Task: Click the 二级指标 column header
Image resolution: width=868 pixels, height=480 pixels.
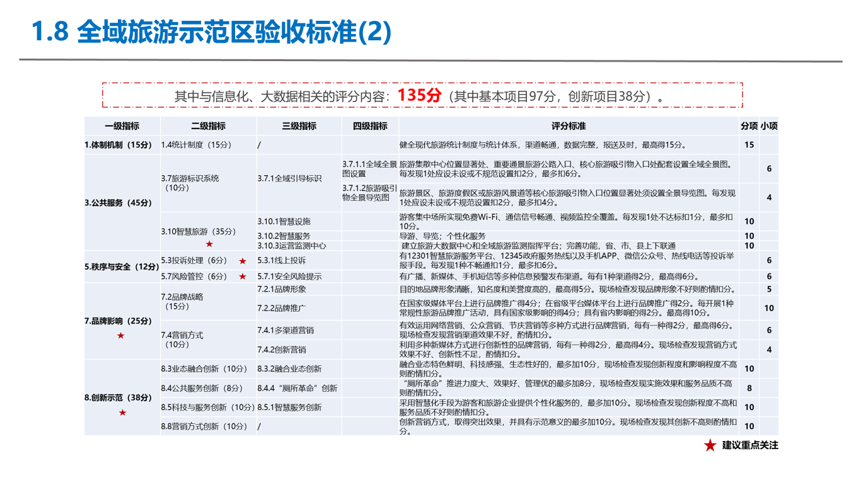Action: [x=208, y=126]
